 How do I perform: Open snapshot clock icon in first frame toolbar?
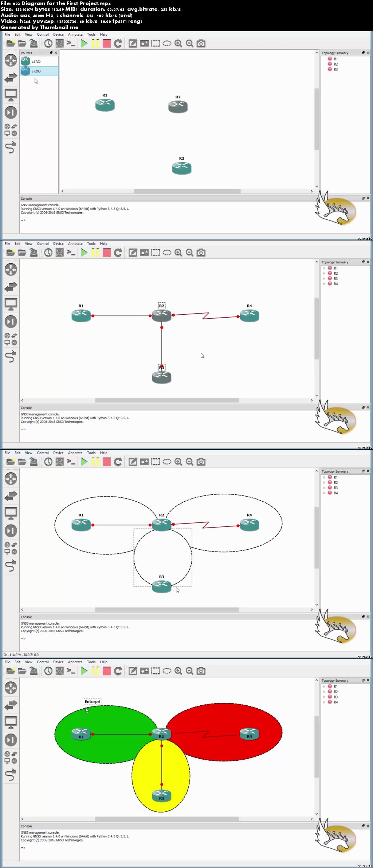pyautogui.click(x=48, y=44)
